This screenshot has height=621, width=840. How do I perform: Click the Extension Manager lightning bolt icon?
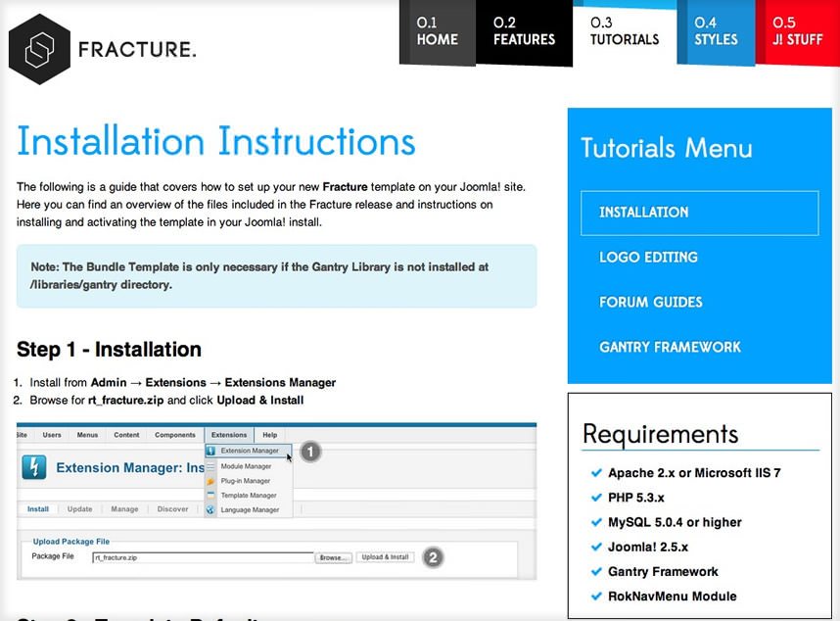point(34,467)
